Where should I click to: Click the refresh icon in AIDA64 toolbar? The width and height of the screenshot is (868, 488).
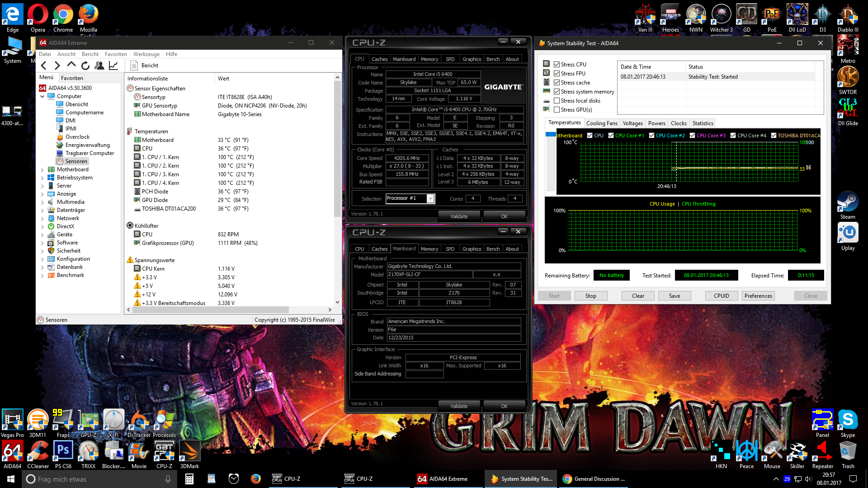tap(85, 66)
